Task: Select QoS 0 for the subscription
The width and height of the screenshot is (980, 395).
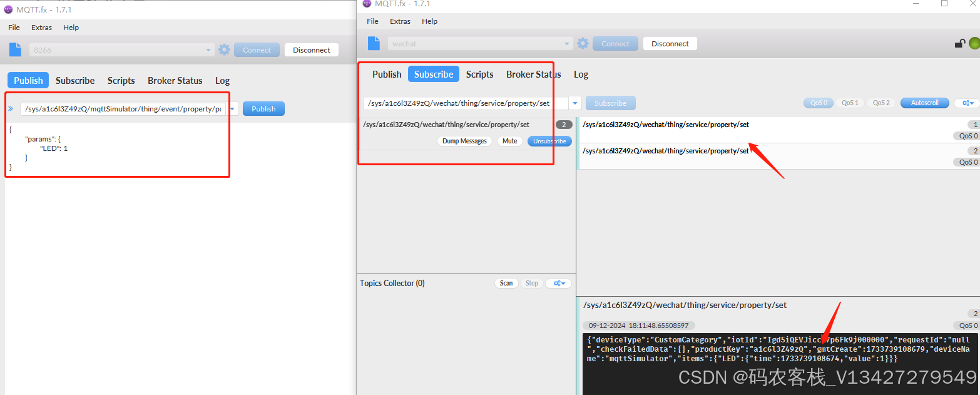Action: click(x=819, y=103)
